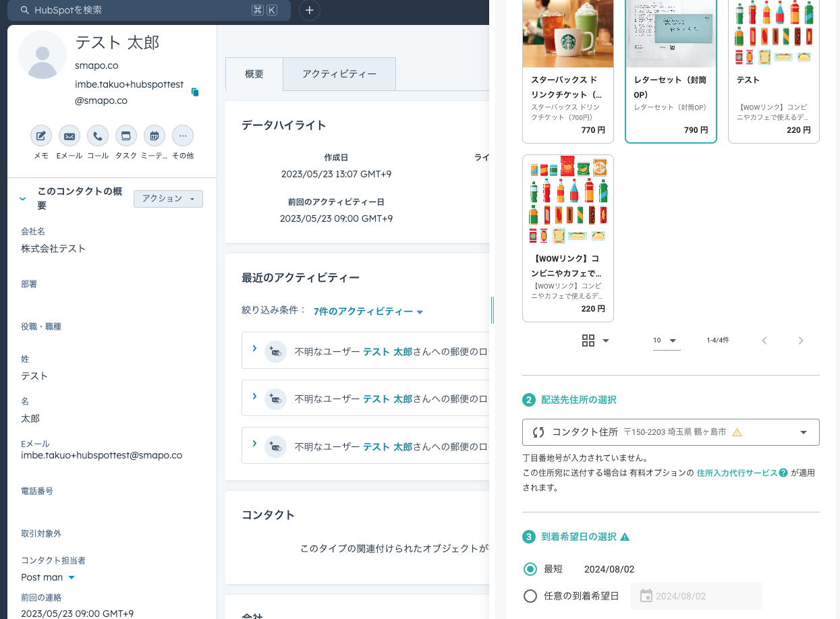Viewport: 840px width, 619px height.
Task: Select the テスト product card priced 220円
Action: tap(774, 71)
